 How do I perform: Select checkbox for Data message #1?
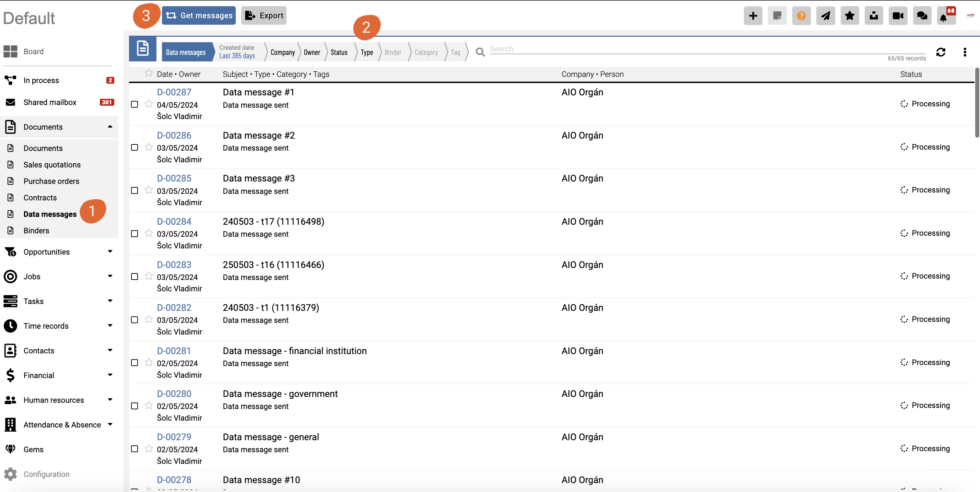(x=134, y=104)
